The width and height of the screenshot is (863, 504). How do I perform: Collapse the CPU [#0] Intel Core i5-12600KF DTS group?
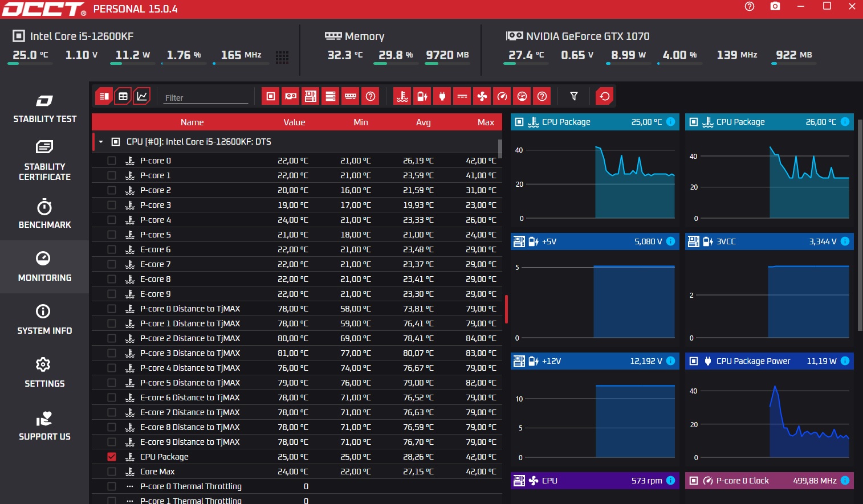tap(101, 142)
